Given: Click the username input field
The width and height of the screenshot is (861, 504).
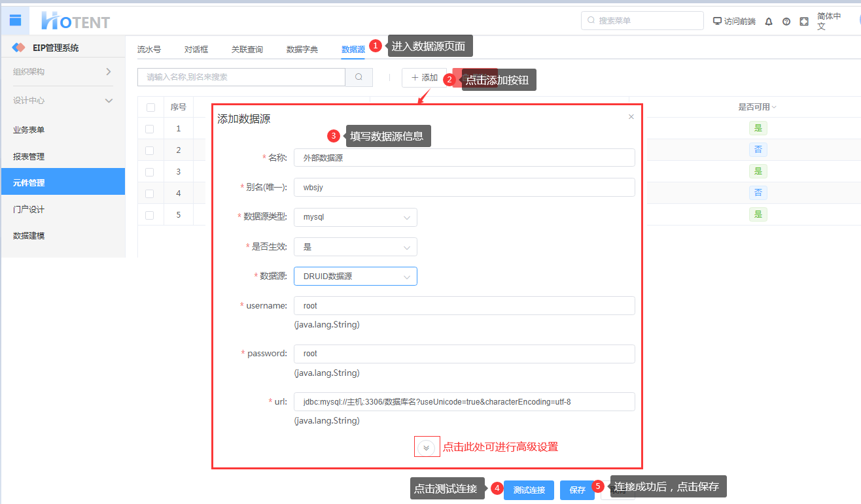Looking at the screenshot, I should tap(465, 305).
